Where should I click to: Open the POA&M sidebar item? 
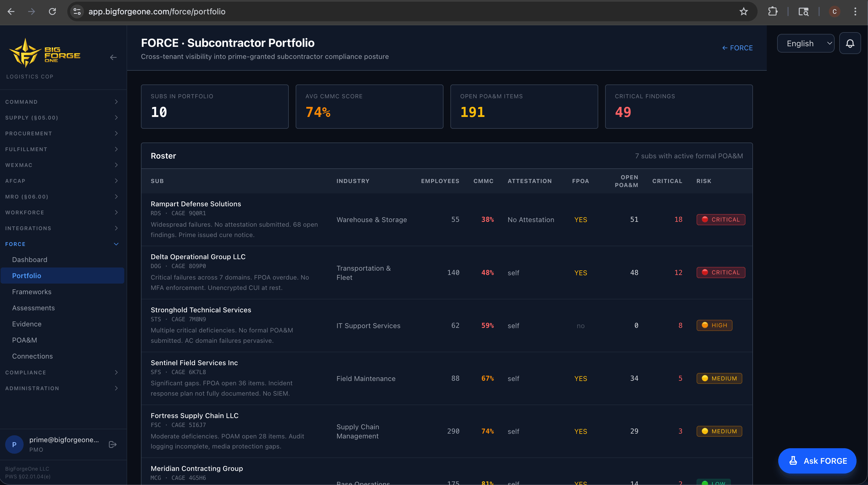click(62, 340)
